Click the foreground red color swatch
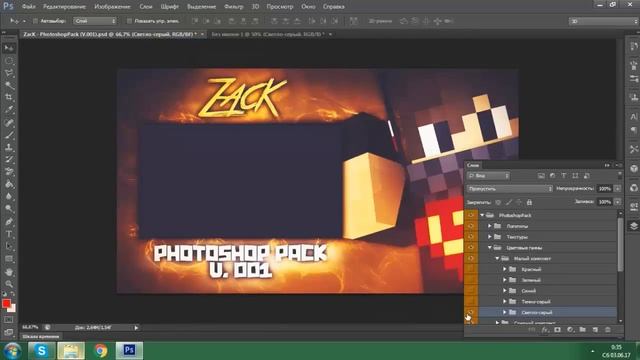Screen dimensions: 640x360 (6, 304)
